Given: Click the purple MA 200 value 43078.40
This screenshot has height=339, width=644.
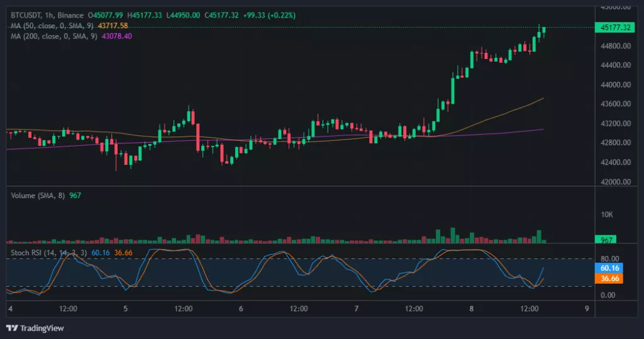Looking at the screenshot, I should 117,36.
